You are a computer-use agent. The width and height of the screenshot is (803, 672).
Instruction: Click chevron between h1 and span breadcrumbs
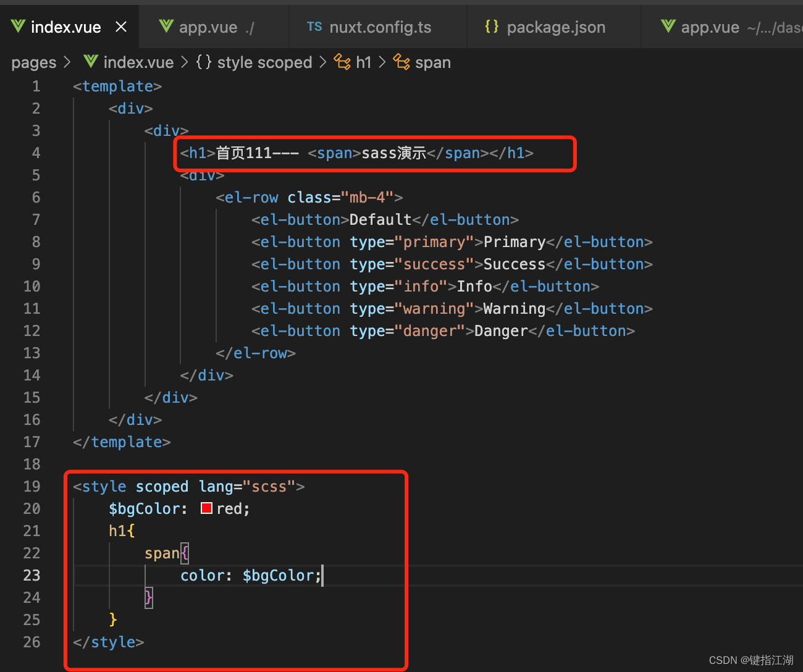[x=382, y=62]
